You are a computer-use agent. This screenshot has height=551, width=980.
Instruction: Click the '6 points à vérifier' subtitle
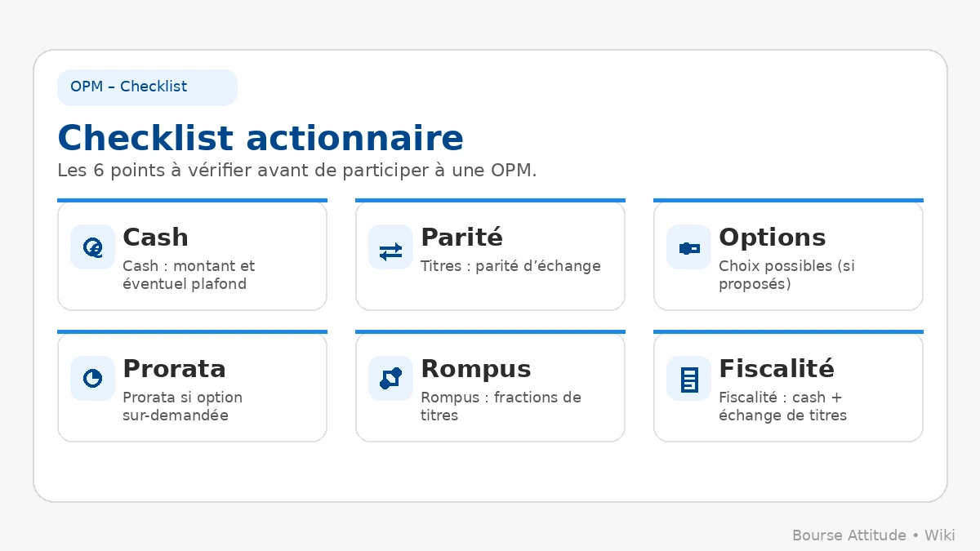coord(296,171)
